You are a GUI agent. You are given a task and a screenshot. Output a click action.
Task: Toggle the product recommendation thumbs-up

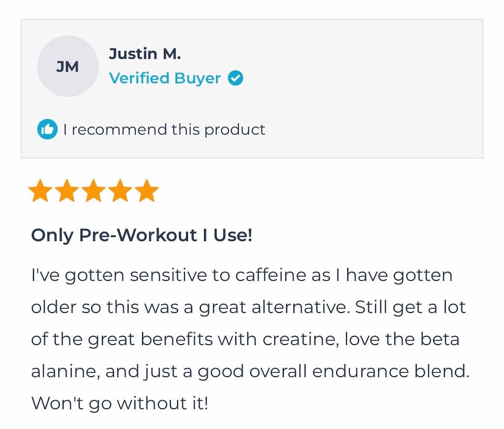[x=48, y=130]
